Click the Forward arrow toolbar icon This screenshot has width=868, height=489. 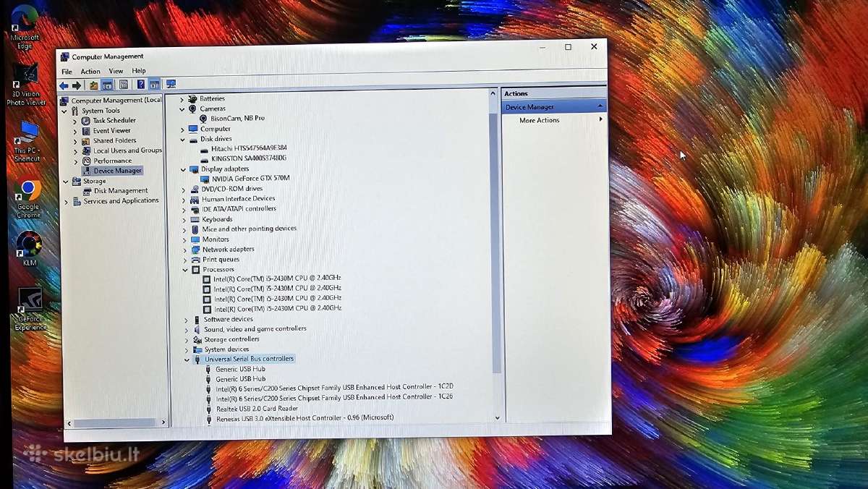77,85
